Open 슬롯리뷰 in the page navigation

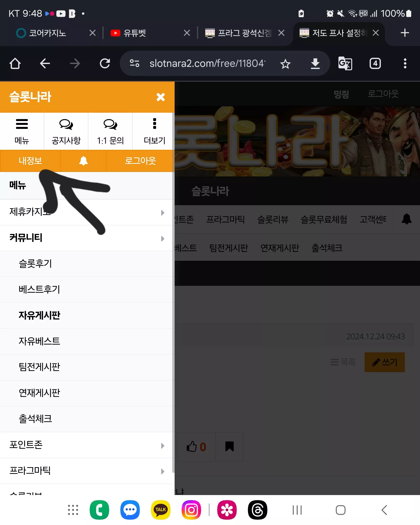pos(273,219)
